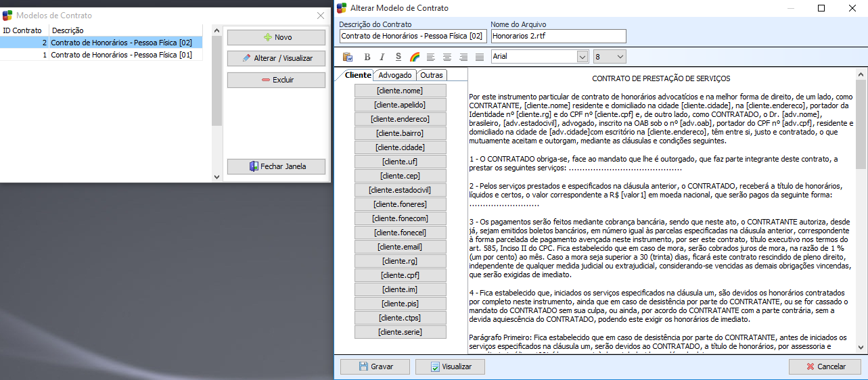Click the Cancelar button

825,366
